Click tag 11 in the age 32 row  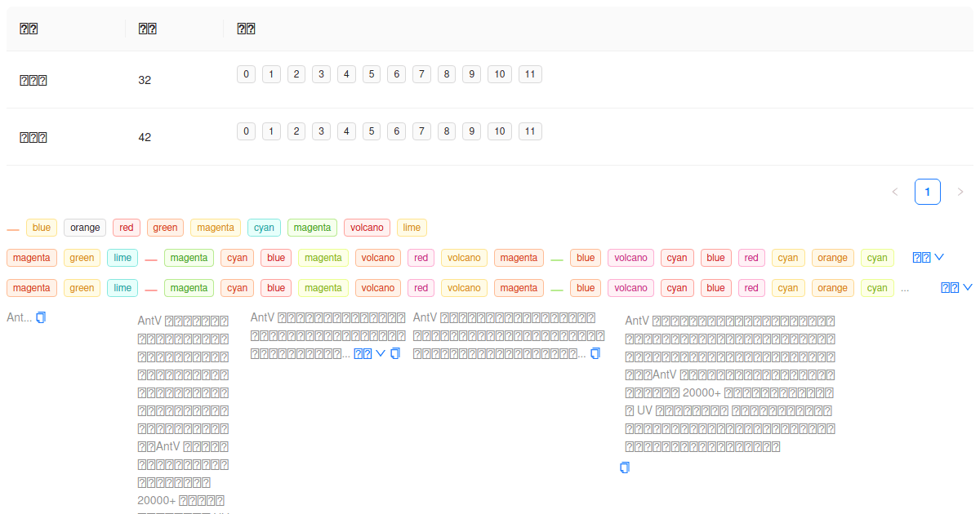(530, 74)
